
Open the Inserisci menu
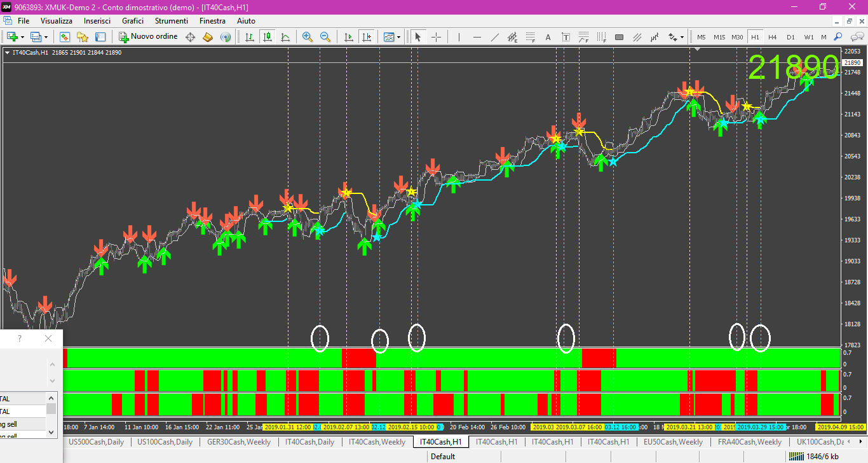[97, 21]
